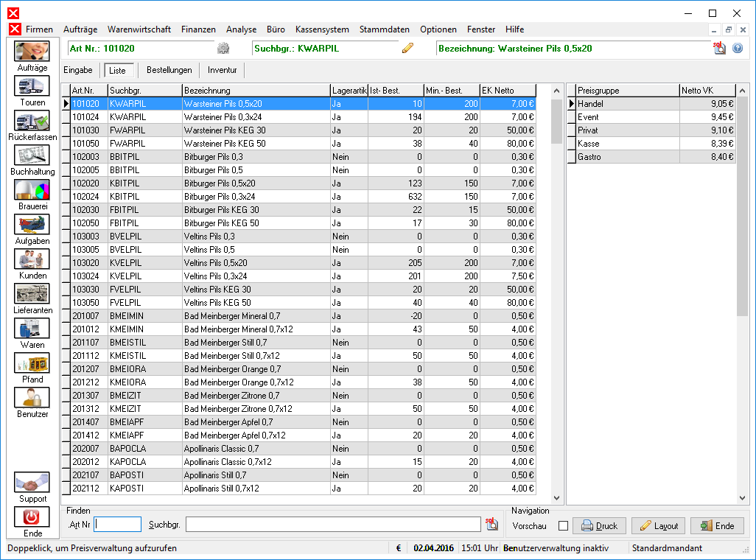Open the Buchhaltung sidebar icon
Viewport: 756px width, 560px height.
[32, 155]
